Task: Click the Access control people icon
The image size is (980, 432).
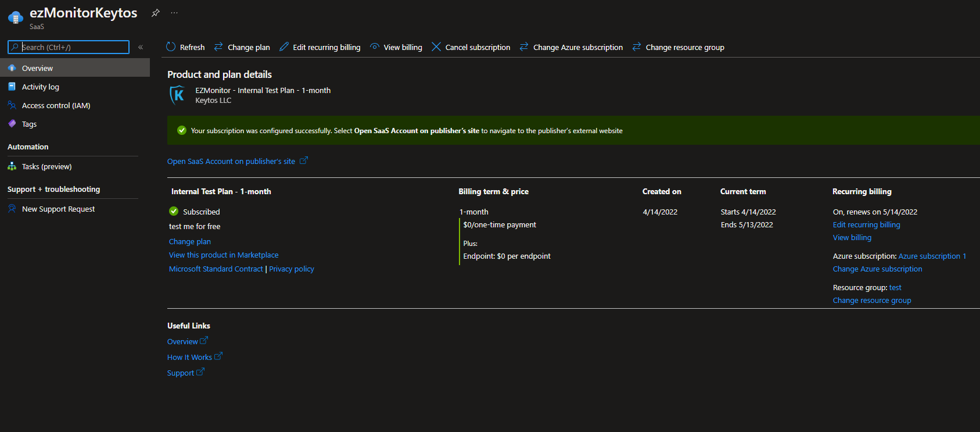Action: click(12, 105)
